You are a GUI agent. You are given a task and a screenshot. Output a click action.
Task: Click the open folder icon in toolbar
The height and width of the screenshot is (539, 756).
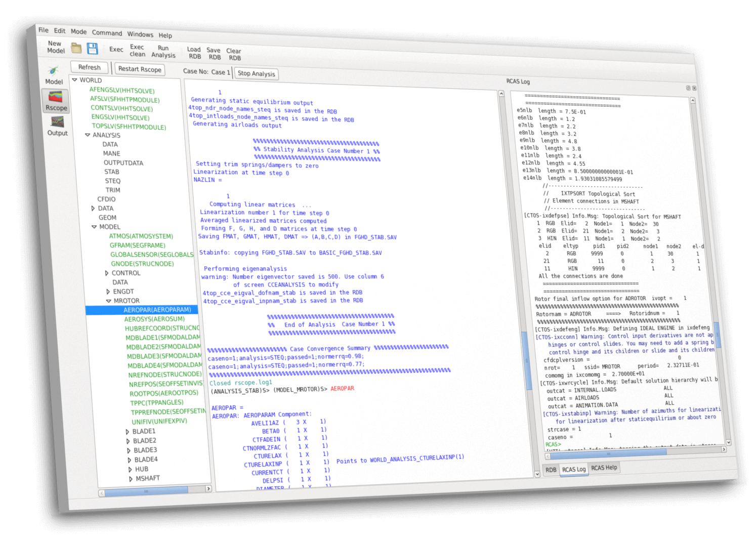76,48
